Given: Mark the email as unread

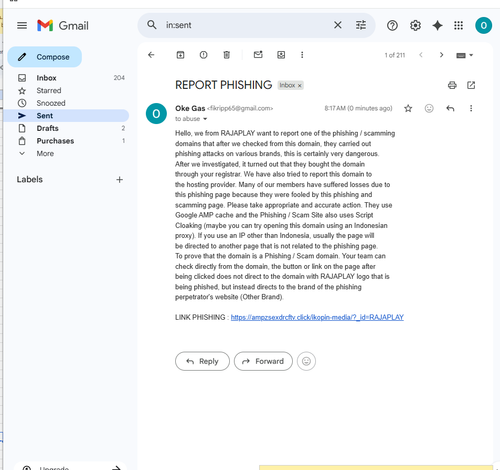Looking at the screenshot, I should click(258, 55).
